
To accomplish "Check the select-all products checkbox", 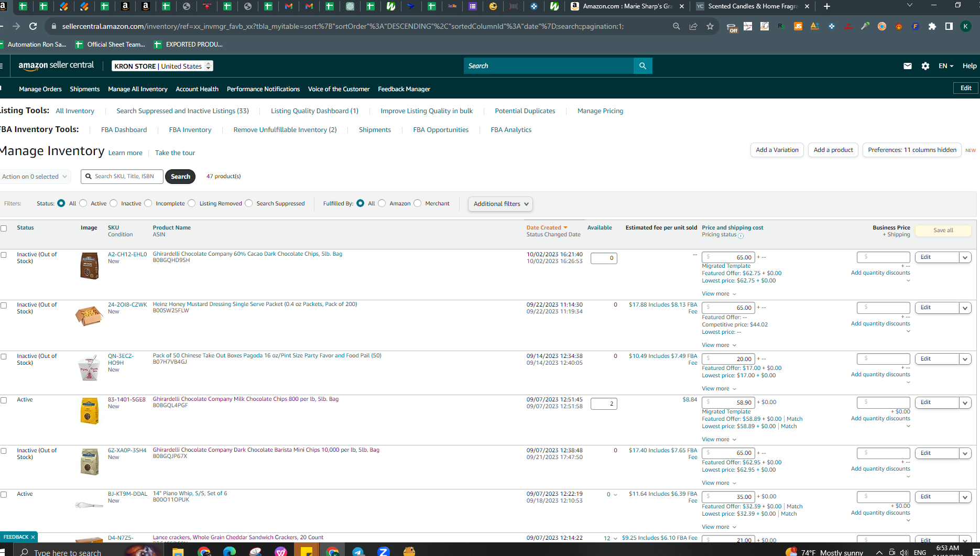I will point(4,228).
